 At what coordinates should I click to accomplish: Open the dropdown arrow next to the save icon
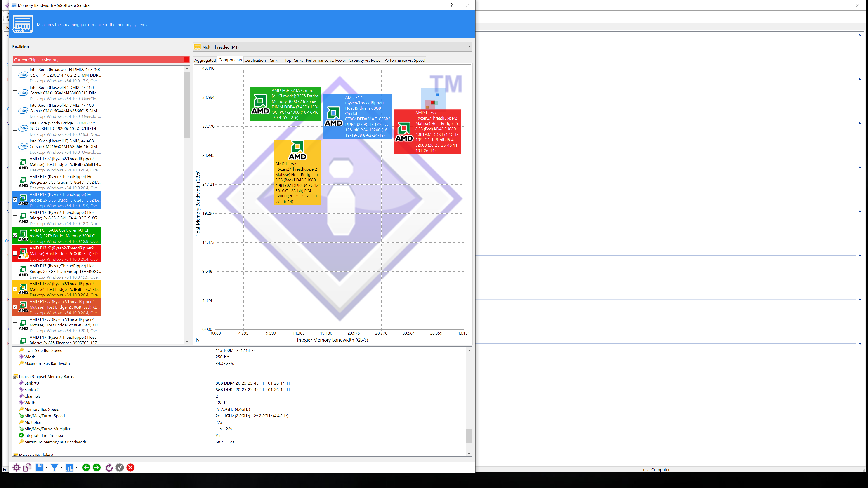[46, 467]
